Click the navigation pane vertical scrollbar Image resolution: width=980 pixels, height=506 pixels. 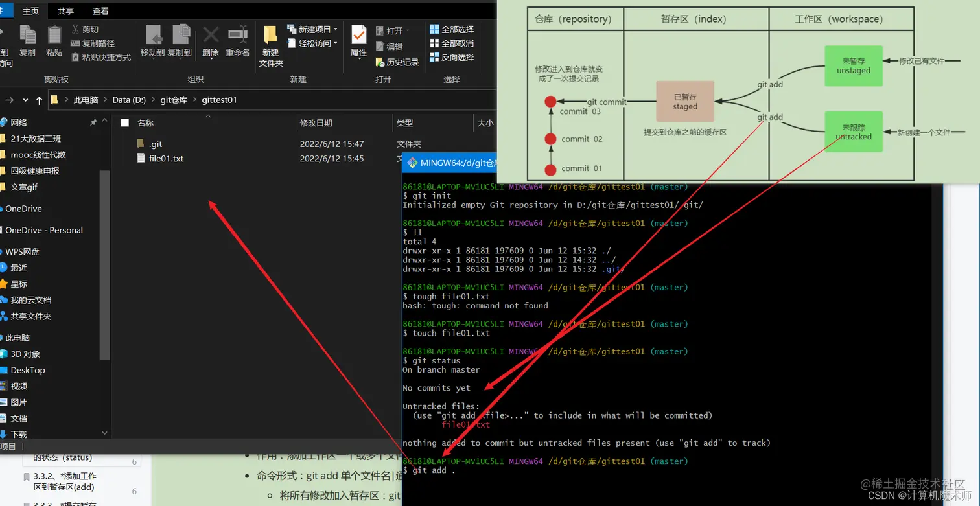(105, 266)
